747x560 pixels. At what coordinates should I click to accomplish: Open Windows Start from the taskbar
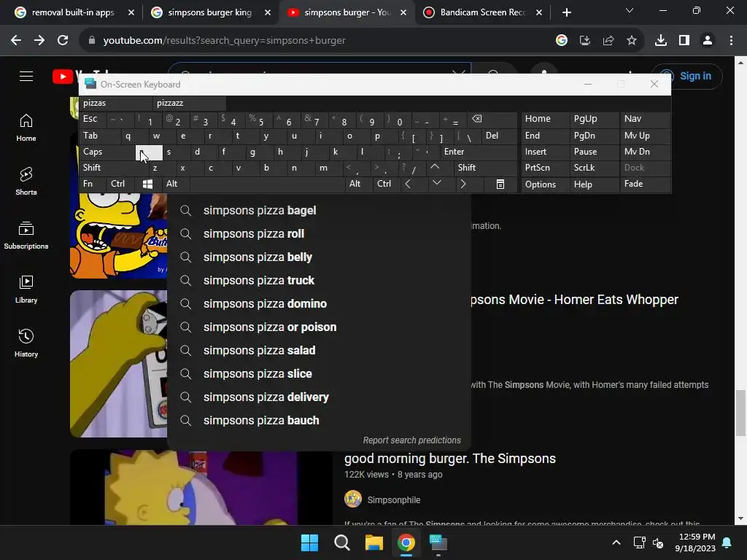pyautogui.click(x=309, y=542)
